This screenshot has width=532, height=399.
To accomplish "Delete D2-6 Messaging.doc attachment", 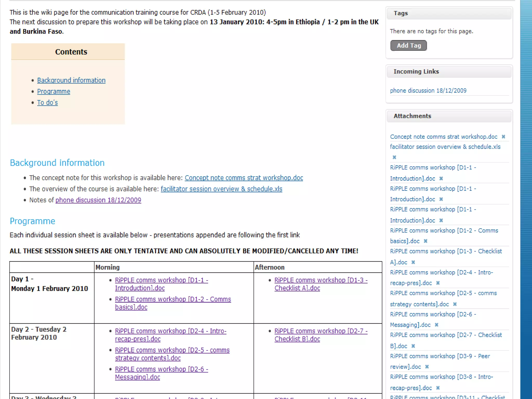I will [x=437, y=325].
